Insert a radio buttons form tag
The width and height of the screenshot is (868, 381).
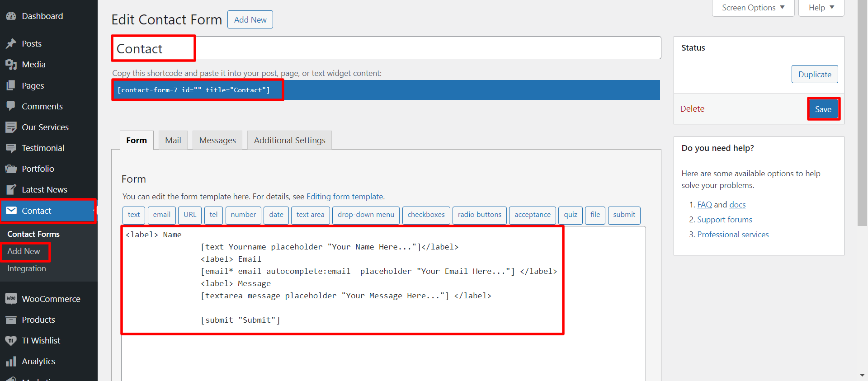coord(479,215)
